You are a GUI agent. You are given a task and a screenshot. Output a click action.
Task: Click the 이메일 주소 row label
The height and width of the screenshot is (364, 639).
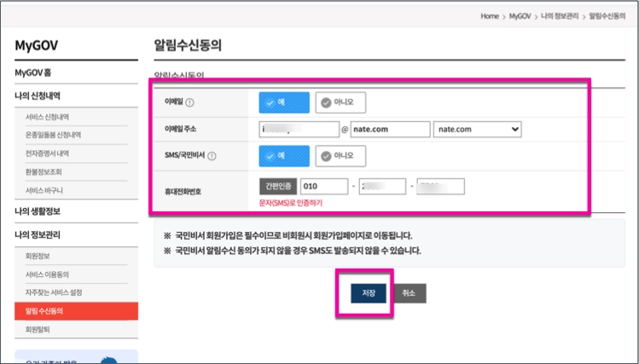pos(181,129)
